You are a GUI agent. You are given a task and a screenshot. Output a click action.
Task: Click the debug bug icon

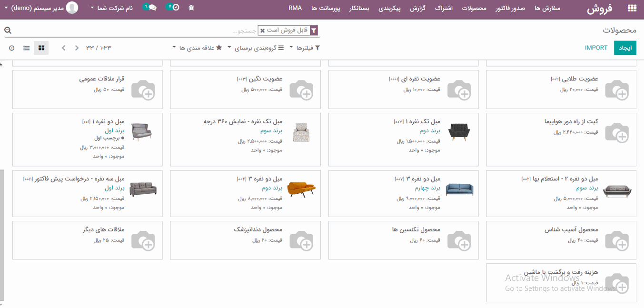click(191, 8)
